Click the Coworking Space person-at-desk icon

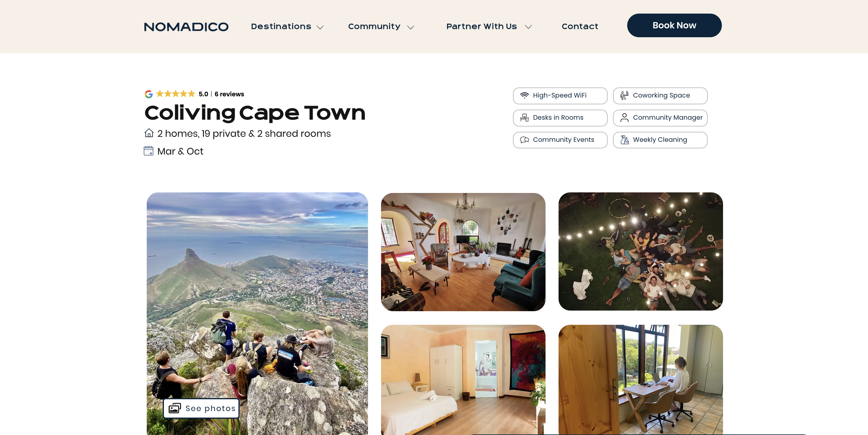(x=625, y=96)
